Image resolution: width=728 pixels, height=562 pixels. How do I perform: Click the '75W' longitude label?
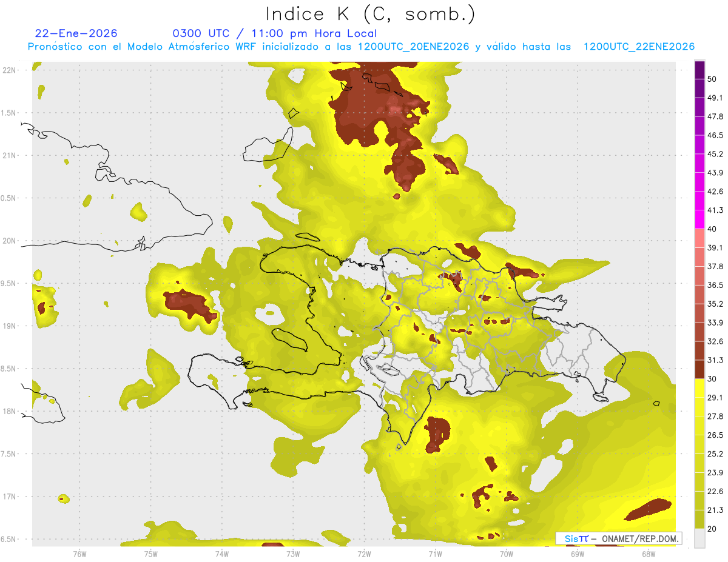pos(150,554)
